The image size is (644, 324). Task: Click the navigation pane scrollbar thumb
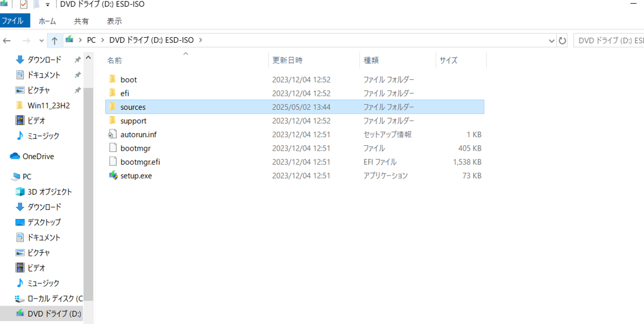88,194
